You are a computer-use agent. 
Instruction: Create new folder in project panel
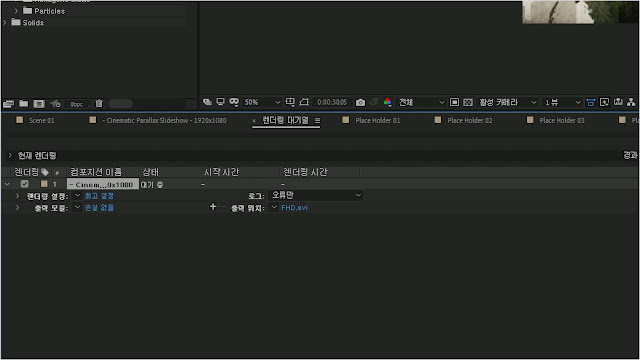click(x=24, y=104)
